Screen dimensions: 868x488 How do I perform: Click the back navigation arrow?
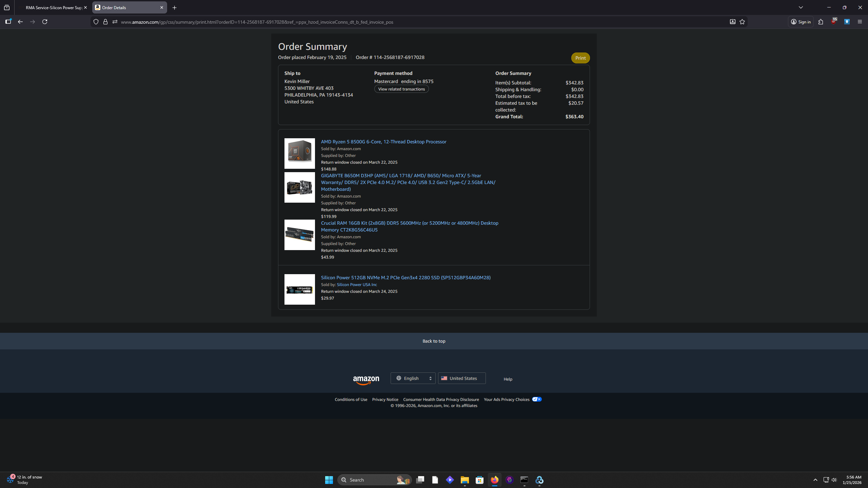click(20, 22)
